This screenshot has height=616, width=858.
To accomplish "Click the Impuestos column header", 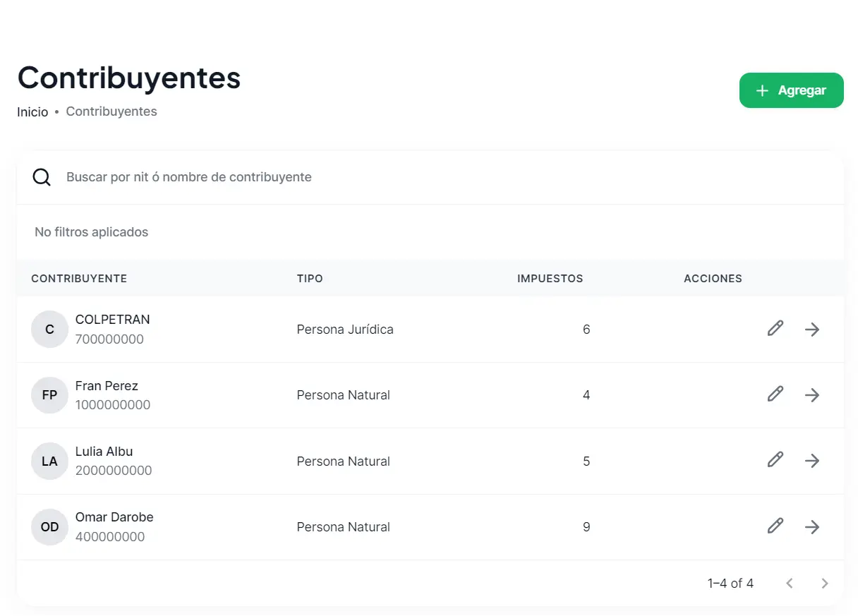I will pyautogui.click(x=550, y=279).
